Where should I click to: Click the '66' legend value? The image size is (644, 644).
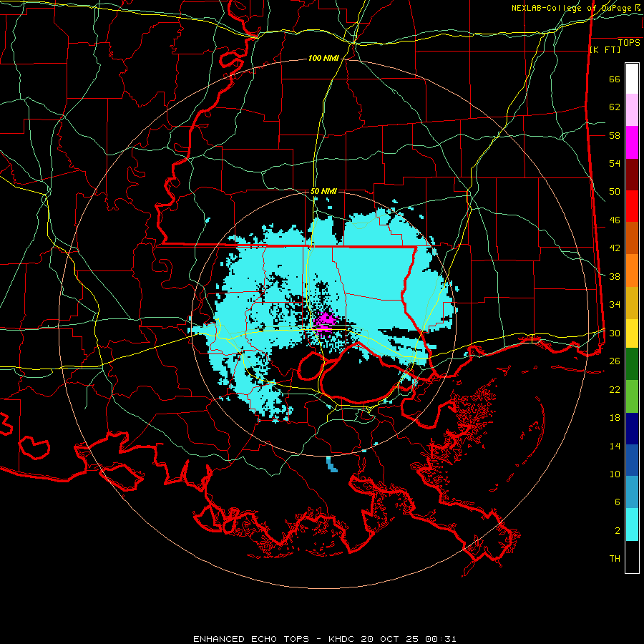tap(615, 79)
